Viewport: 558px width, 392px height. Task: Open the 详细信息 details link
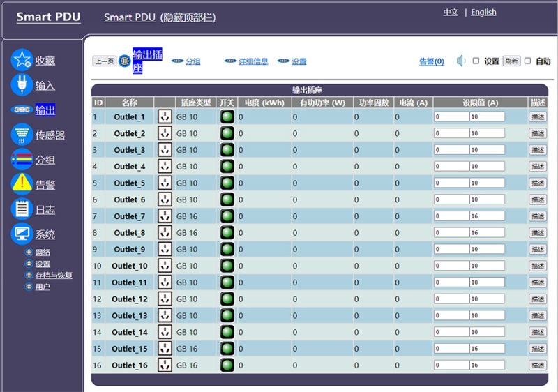[x=253, y=61]
